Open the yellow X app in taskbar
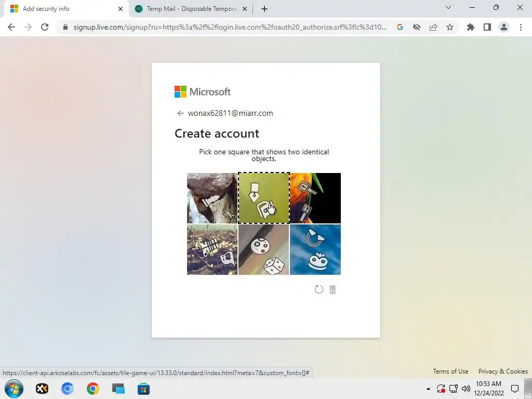 (x=42, y=389)
